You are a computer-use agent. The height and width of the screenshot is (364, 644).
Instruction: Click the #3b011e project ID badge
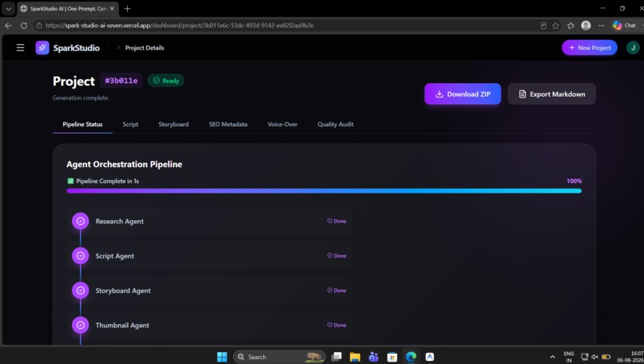121,81
